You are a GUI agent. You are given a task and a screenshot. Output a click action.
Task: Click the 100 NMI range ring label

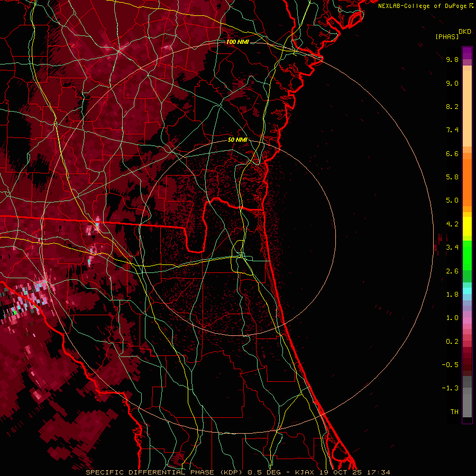[237, 42]
